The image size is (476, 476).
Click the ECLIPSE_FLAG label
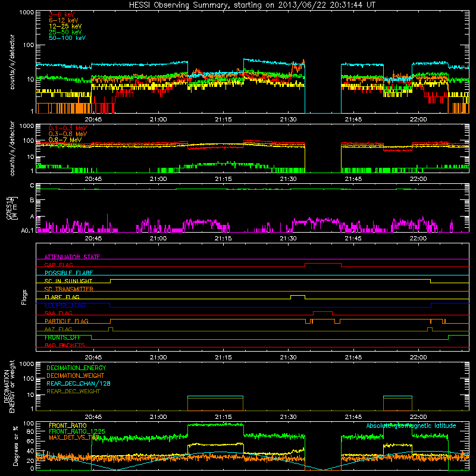[x=65, y=305]
